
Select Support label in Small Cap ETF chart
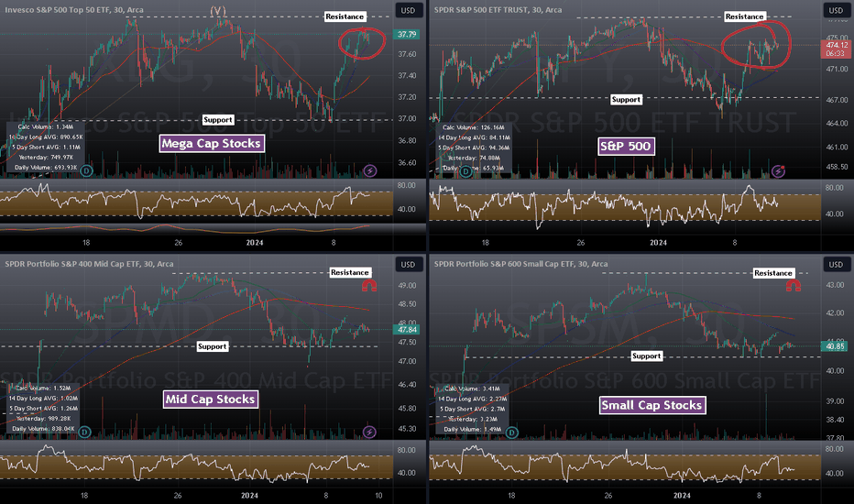click(x=647, y=356)
